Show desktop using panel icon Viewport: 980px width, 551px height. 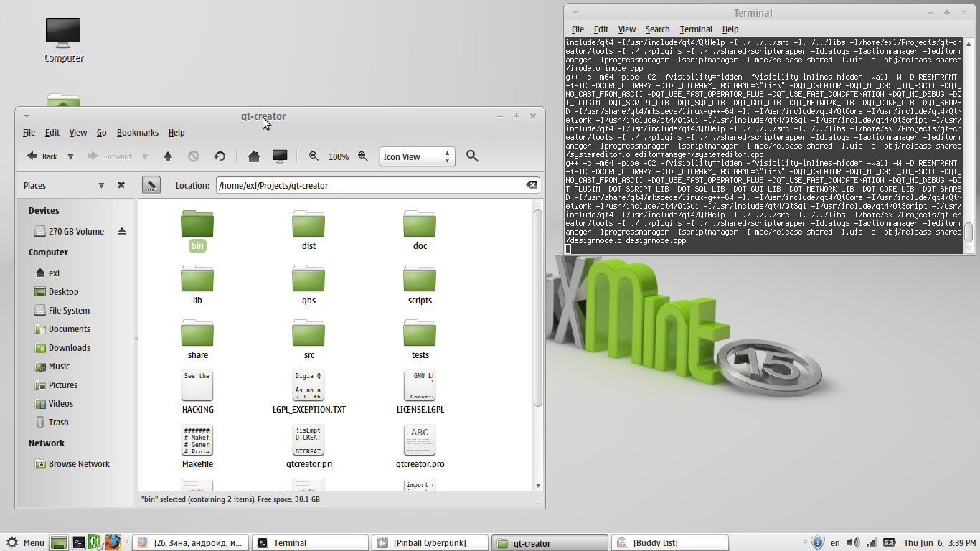click(x=59, y=542)
